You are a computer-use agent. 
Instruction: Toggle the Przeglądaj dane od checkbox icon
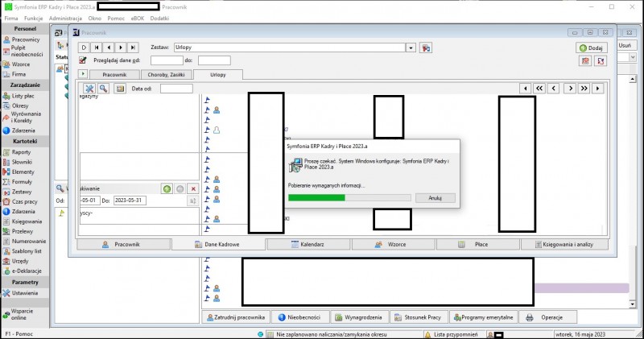[83, 60]
